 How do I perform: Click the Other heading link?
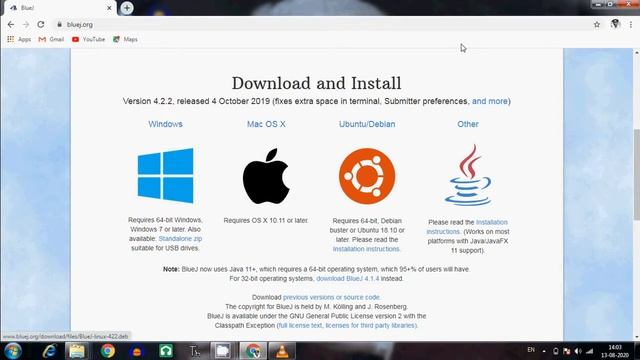(468, 124)
